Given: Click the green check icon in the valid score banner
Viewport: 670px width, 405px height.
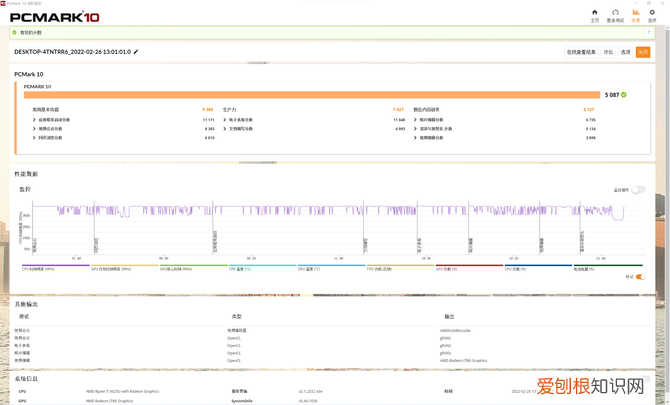Looking at the screenshot, I should tap(14, 33).
